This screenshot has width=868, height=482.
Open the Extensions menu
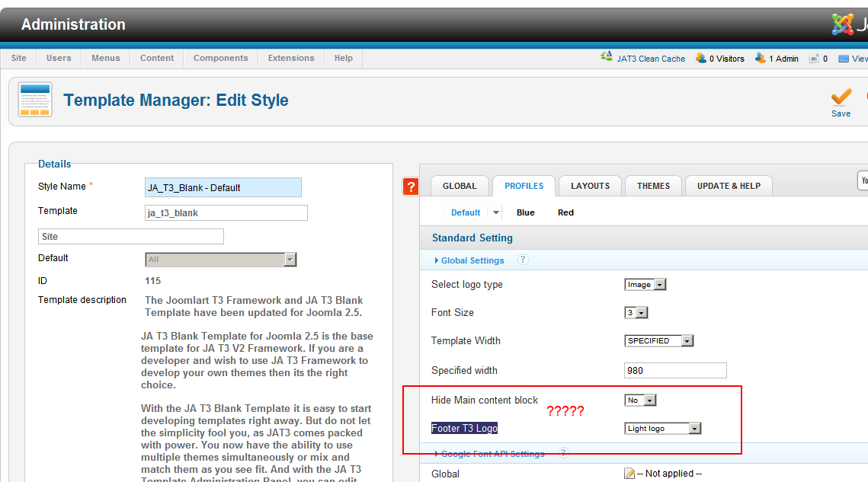pos(291,58)
